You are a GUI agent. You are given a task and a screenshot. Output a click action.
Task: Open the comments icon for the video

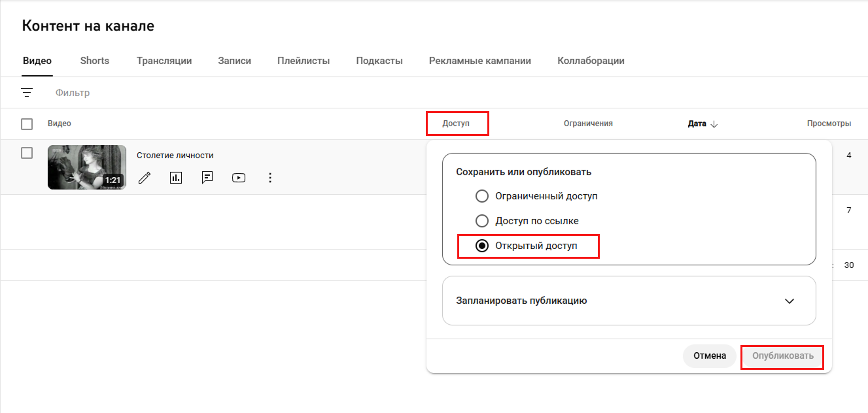click(x=207, y=178)
